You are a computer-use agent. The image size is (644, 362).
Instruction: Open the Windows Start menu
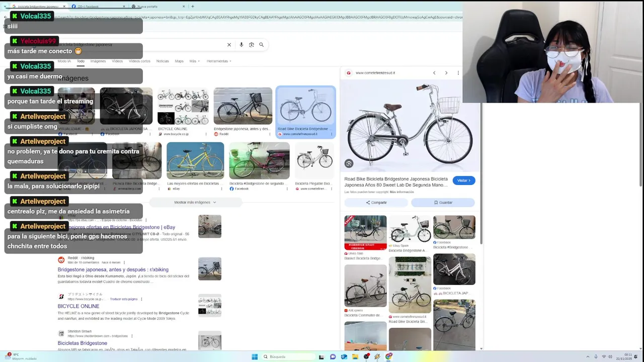tap(255, 356)
